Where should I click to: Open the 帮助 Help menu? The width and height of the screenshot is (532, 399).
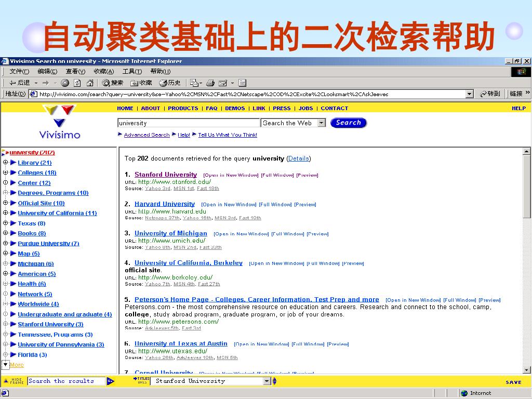tap(161, 71)
